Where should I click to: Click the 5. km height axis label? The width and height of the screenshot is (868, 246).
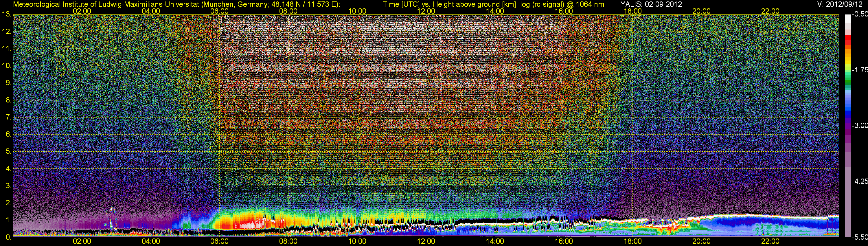coord(8,151)
